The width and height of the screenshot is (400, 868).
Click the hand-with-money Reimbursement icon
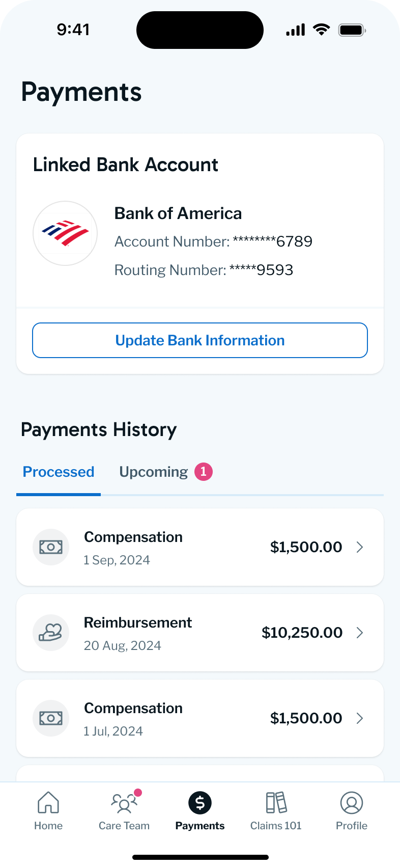point(51,633)
